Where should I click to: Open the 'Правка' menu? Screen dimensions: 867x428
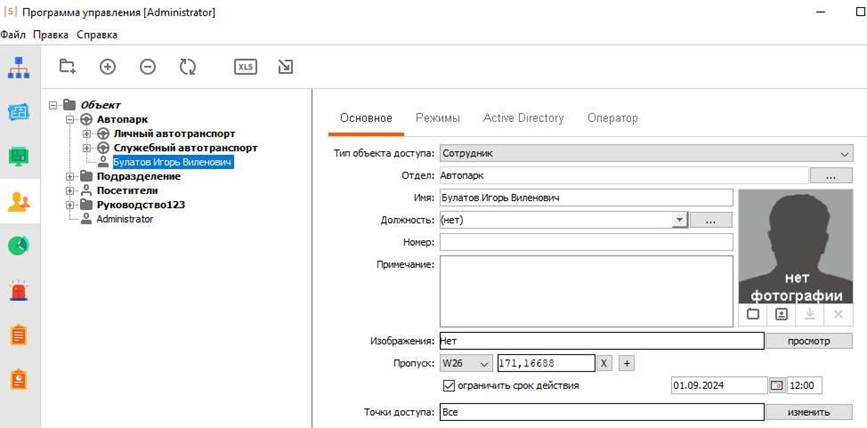[x=50, y=35]
